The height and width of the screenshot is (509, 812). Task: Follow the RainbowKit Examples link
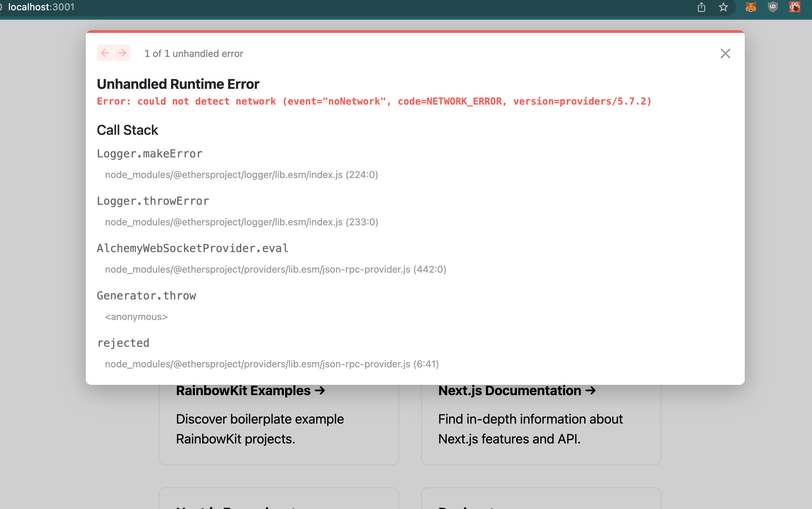251,390
